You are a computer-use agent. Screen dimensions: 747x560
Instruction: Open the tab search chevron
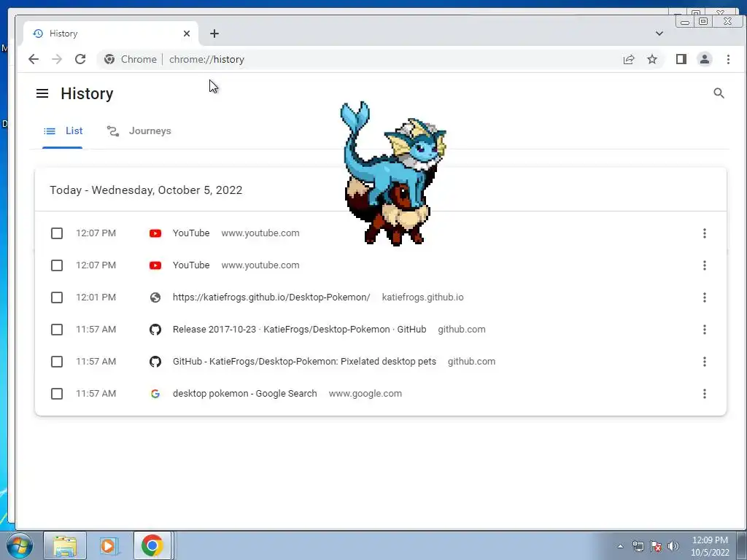pyautogui.click(x=659, y=34)
